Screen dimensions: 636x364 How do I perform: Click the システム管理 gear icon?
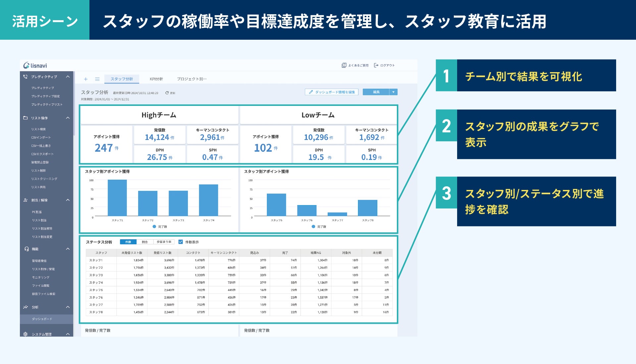(26, 334)
